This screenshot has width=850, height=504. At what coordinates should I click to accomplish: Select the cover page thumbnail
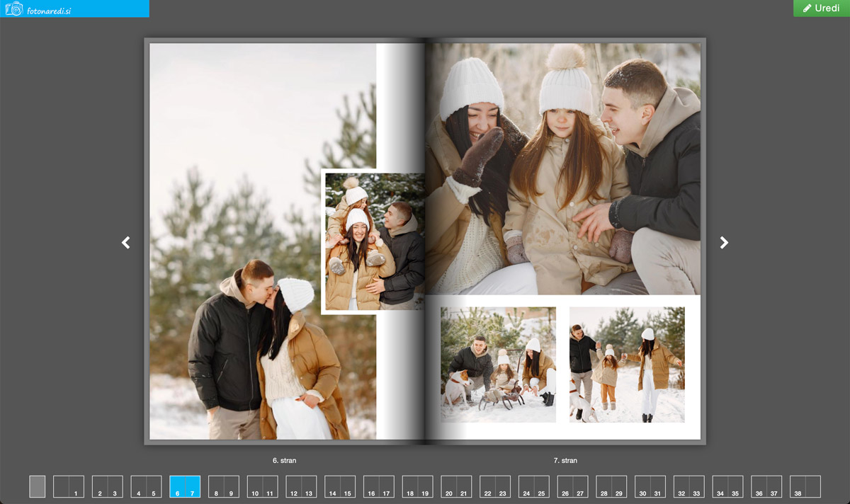[38, 486]
